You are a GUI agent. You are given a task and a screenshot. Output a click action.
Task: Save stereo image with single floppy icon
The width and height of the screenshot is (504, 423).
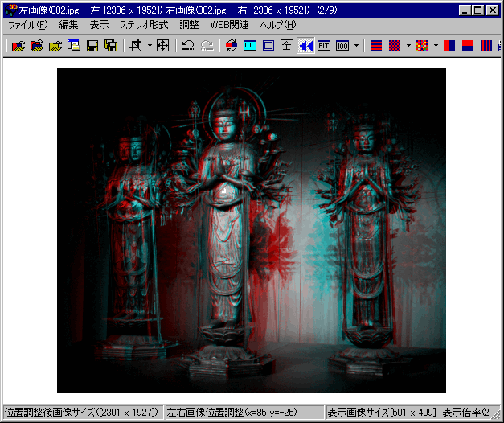(92, 46)
